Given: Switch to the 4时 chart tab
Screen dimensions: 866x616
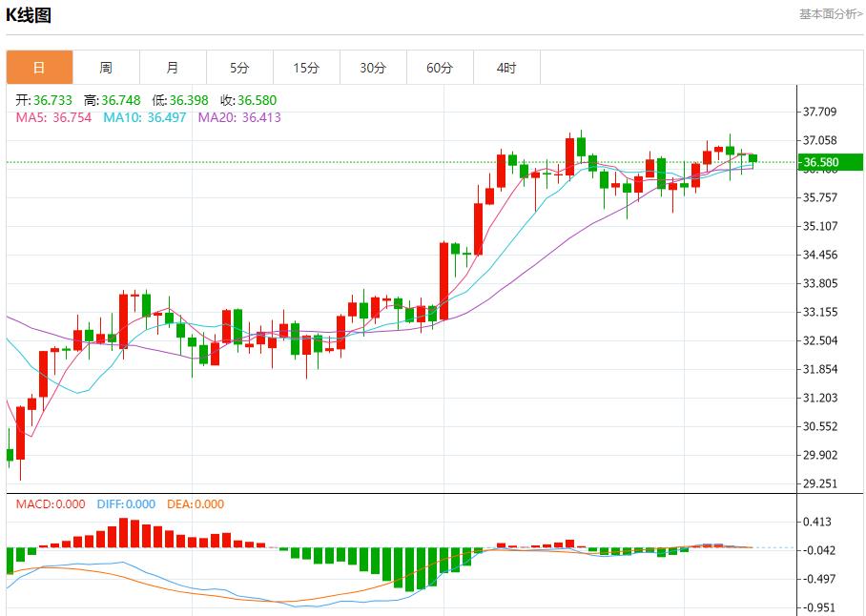Looking at the screenshot, I should tap(506, 68).
